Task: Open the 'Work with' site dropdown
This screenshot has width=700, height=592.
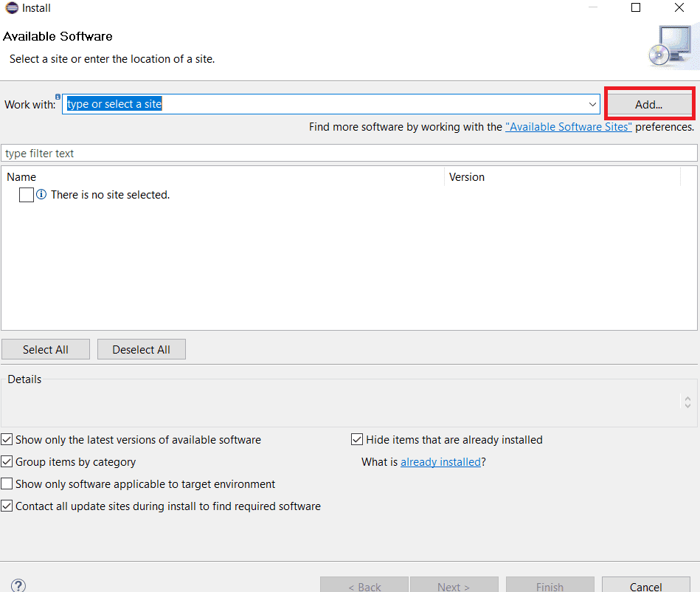Action: (592, 104)
